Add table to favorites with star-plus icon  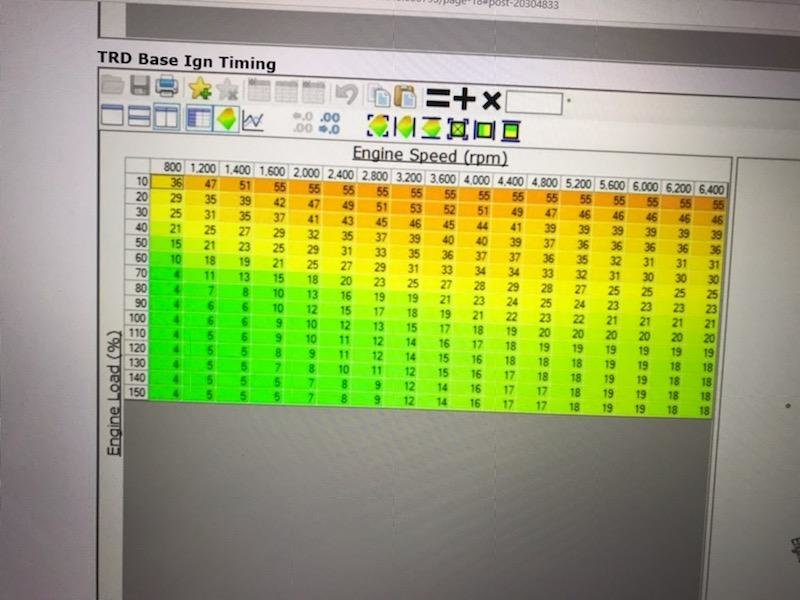(x=199, y=88)
